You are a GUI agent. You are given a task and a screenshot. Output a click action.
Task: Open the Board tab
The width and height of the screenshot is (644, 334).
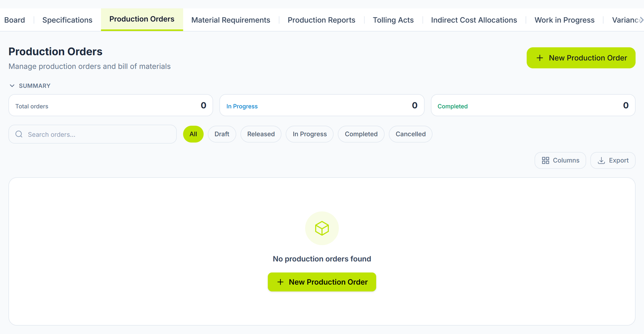click(15, 20)
